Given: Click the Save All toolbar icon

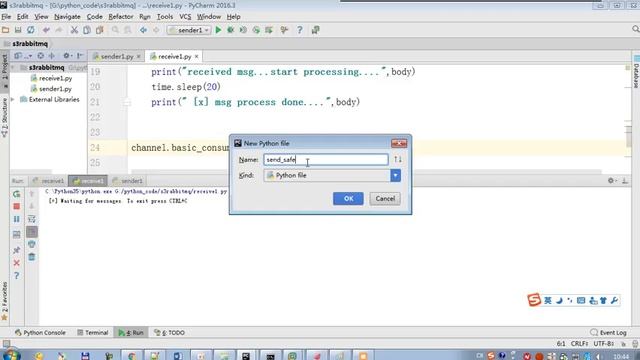Looking at the screenshot, I should tap(18, 30).
